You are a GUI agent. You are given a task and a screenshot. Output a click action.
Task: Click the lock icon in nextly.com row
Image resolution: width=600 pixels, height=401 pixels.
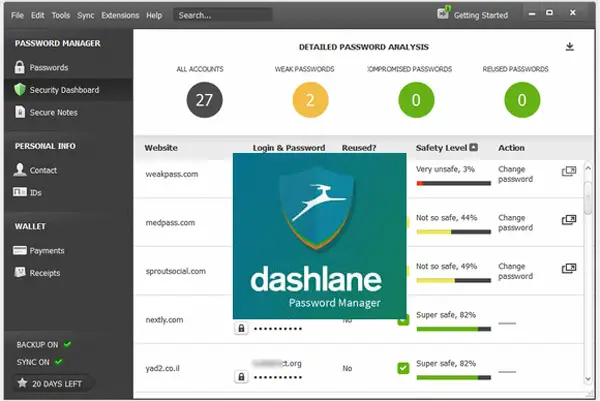[241, 328]
